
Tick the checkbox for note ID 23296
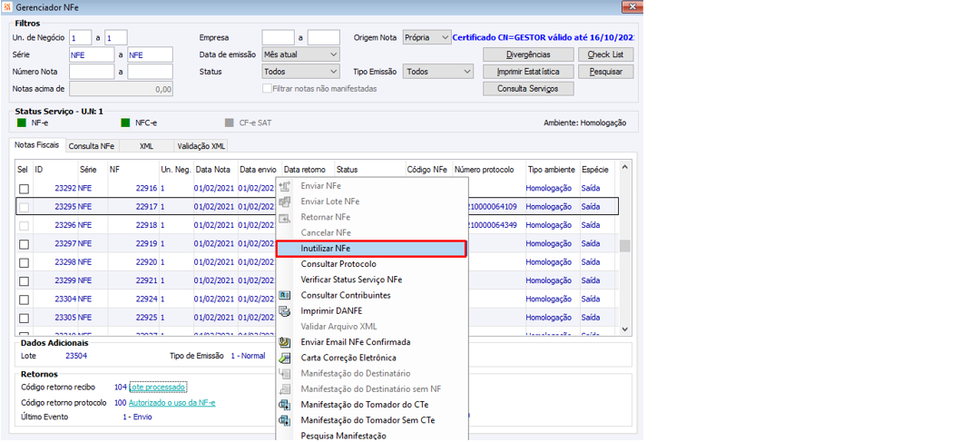click(24, 225)
